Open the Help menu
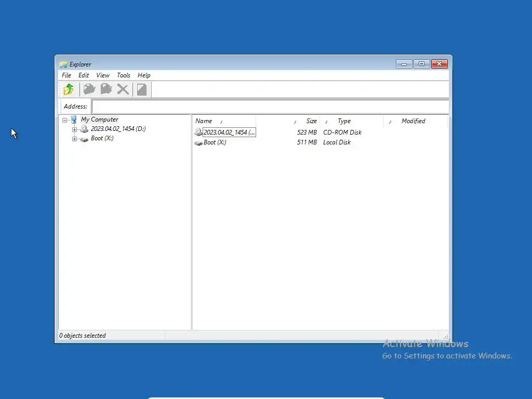This screenshot has width=532, height=399. (144, 75)
